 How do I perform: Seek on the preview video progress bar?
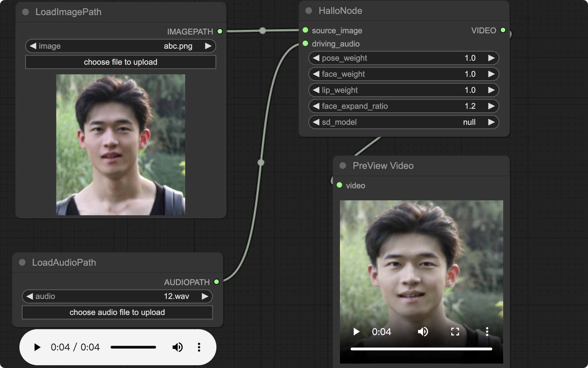click(421, 349)
